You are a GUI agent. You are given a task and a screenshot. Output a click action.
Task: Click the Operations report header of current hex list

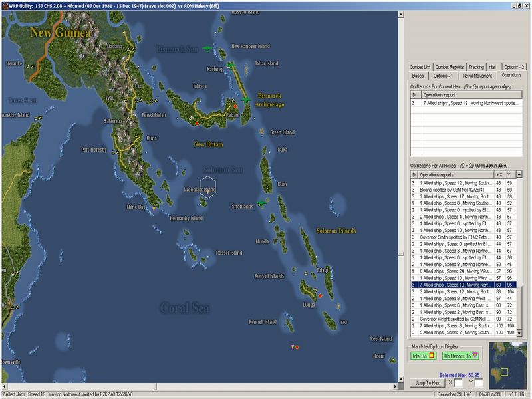[471, 94]
